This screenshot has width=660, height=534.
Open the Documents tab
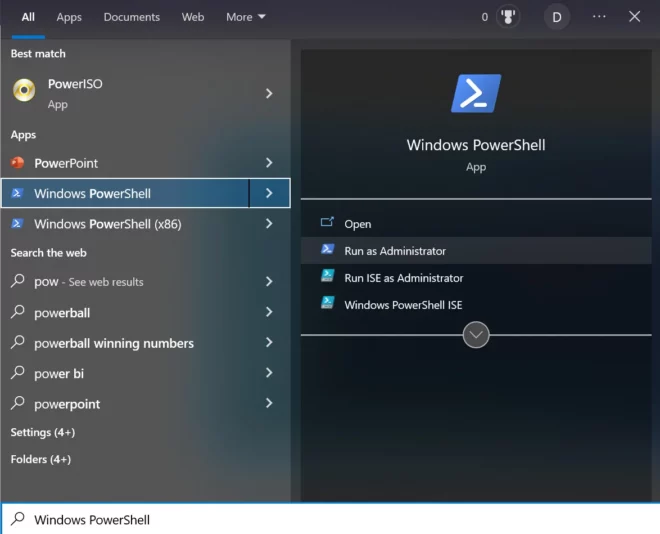tap(132, 17)
